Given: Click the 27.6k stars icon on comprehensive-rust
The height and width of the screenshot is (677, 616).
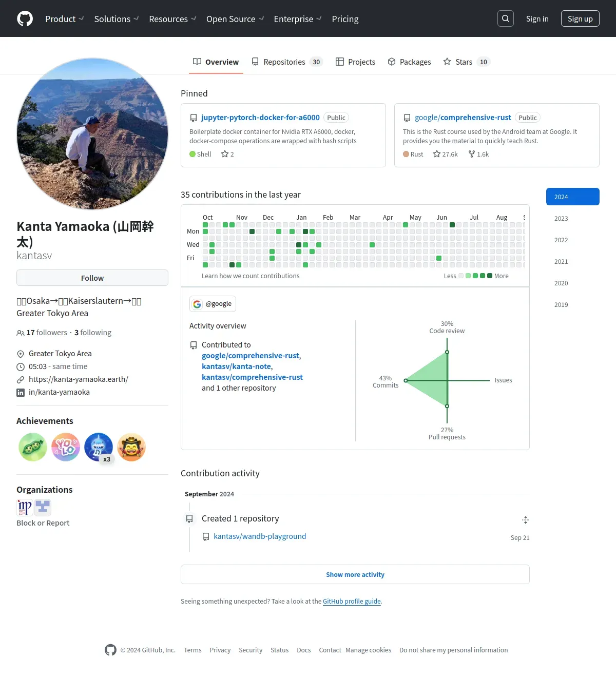Looking at the screenshot, I should tap(437, 154).
